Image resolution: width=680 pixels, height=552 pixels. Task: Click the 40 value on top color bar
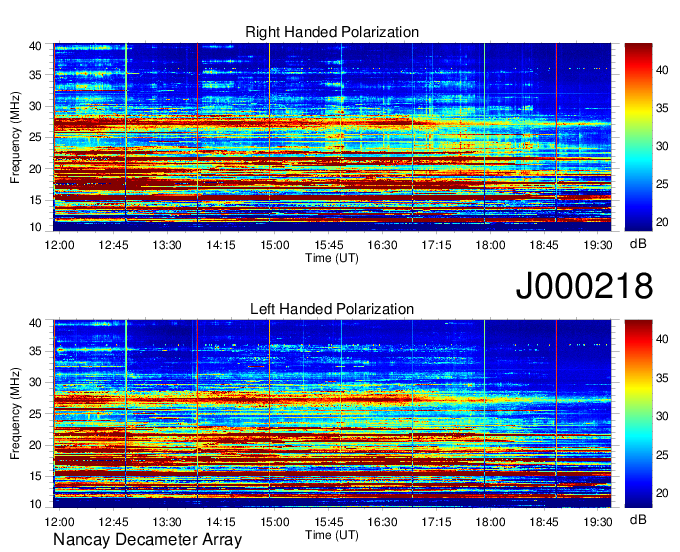pyautogui.click(x=662, y=70)
